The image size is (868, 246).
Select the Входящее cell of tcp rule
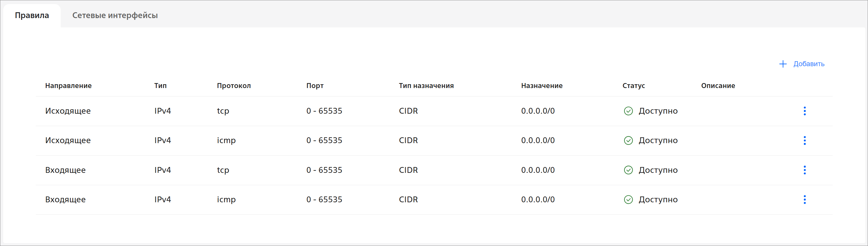click(x=65, y=170)
